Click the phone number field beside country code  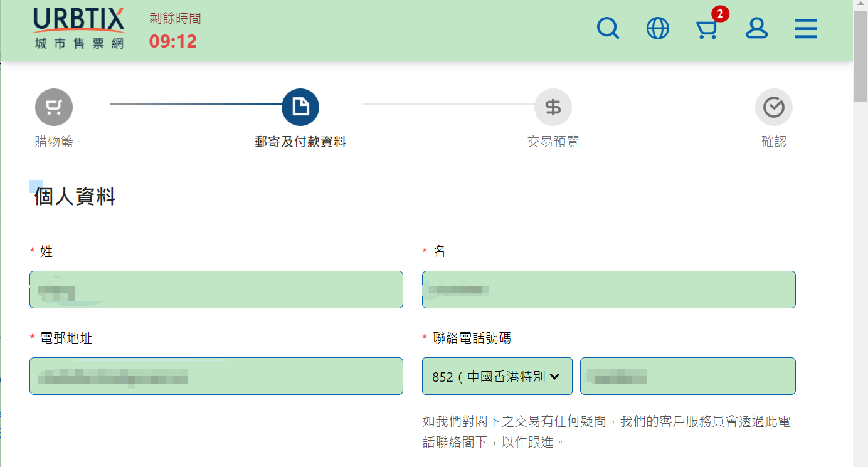[687, 376]
